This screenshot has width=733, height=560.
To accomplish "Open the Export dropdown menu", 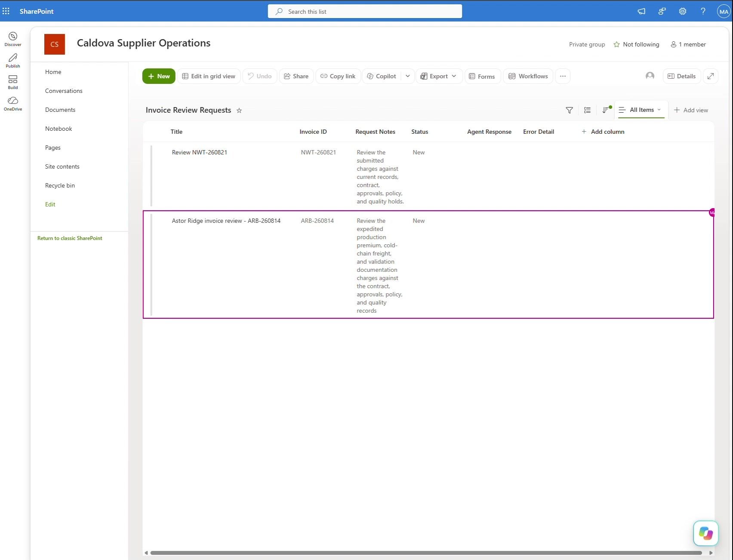I will (439, 76).
